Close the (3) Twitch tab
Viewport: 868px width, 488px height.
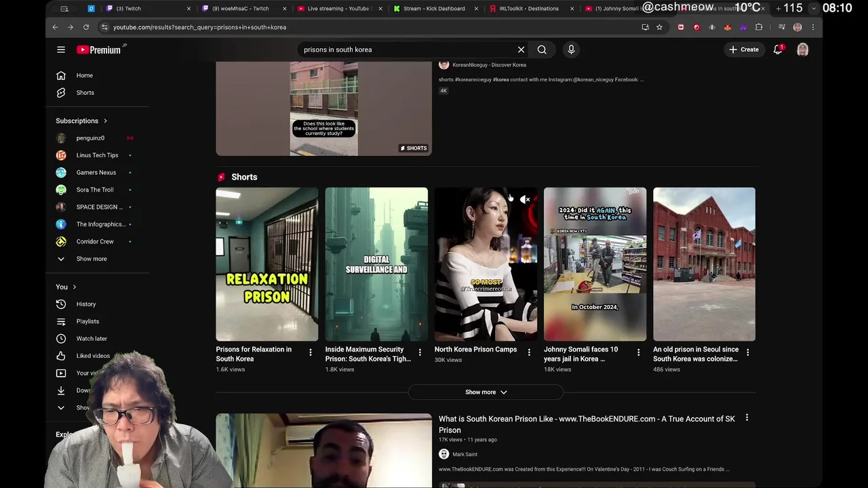pyautogui.click(x=189, y=9)
